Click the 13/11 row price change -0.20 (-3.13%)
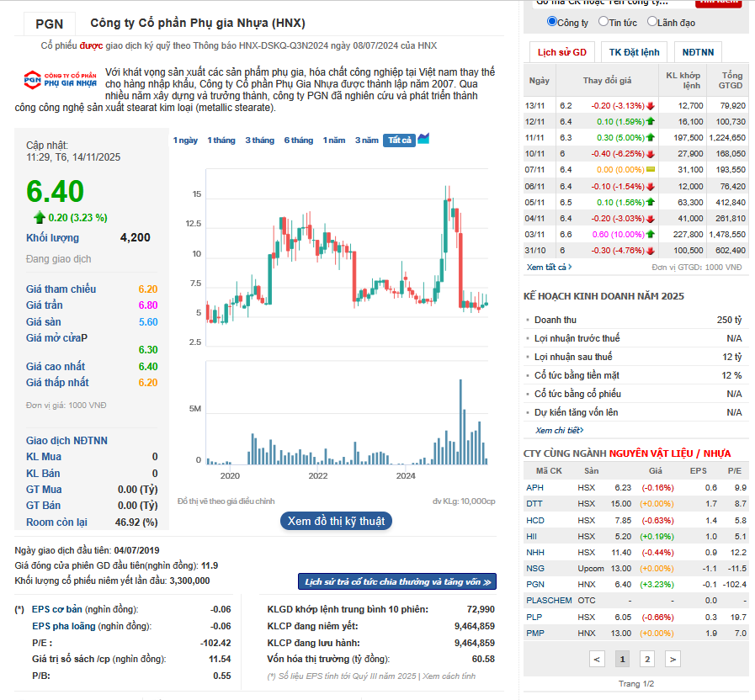Viewport: 755px width, 700px height. tap(618, 105)
